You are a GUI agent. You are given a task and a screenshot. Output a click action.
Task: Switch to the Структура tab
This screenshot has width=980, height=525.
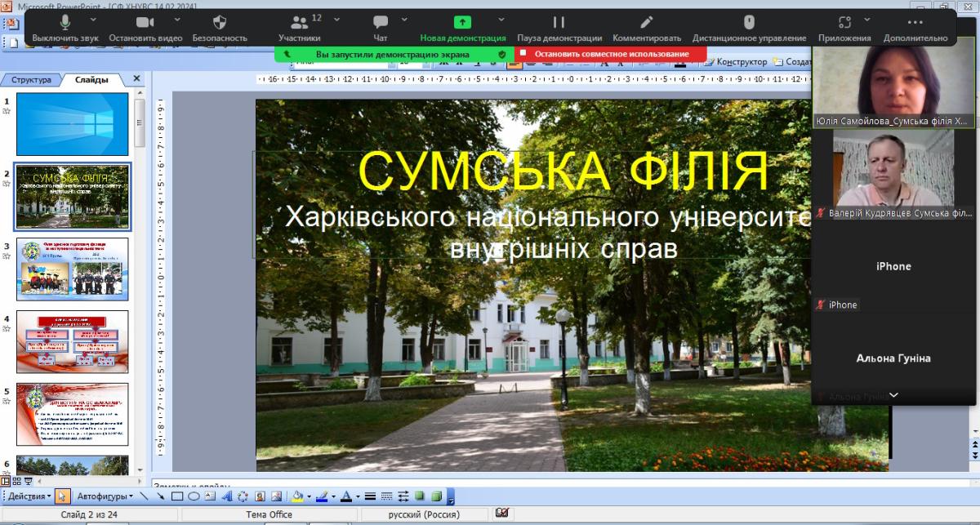tap(31, 79)
